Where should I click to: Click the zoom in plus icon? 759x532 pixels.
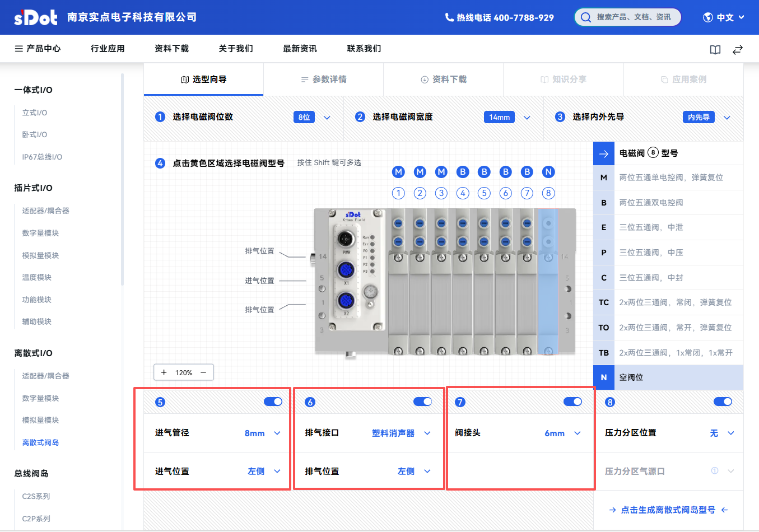(164, 372)
